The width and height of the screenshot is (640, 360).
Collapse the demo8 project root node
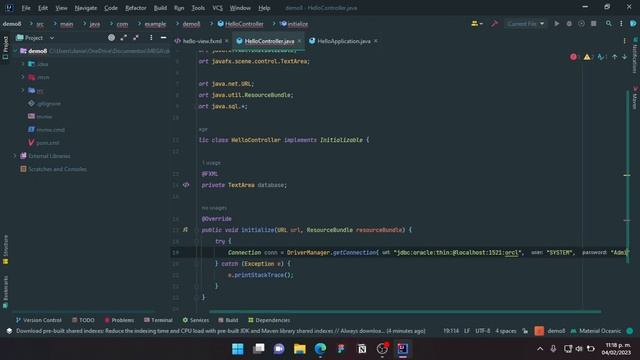point(16,51)
